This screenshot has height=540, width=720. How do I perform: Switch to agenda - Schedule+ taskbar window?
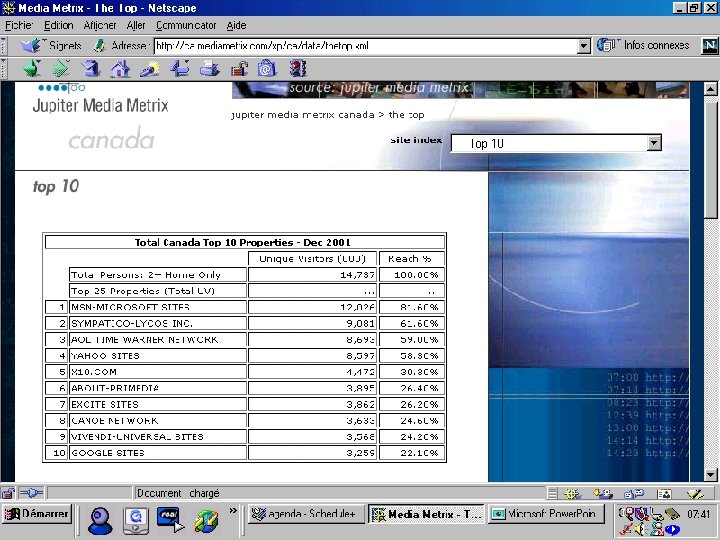click(x=306, y=514)
